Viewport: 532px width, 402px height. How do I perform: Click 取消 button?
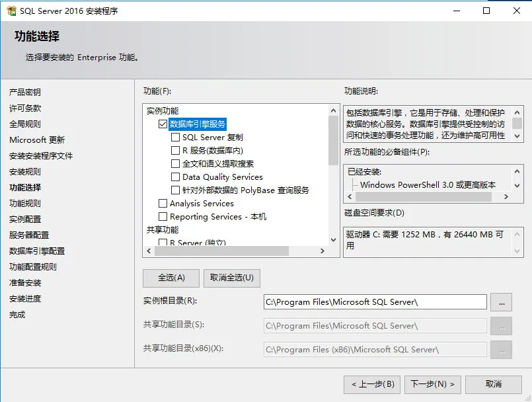(x=493, y=384)
